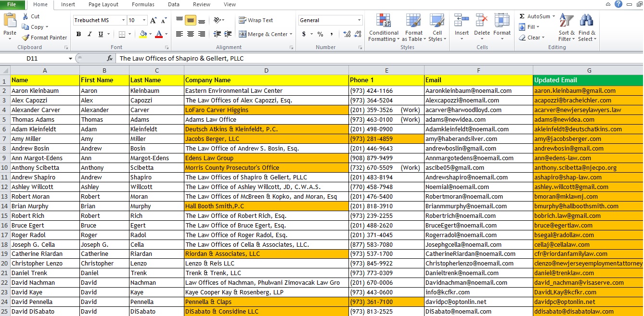This screenshot has height=316, width=644.
Task: Click Merge & Center button
Action: point(263,34)
